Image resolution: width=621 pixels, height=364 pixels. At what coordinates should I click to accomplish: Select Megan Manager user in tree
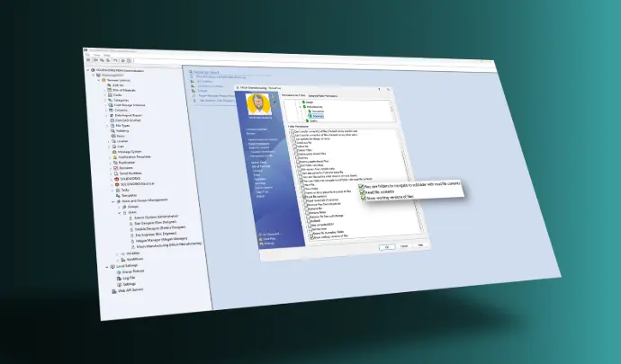pyautogui.click(x=161, y=240)
